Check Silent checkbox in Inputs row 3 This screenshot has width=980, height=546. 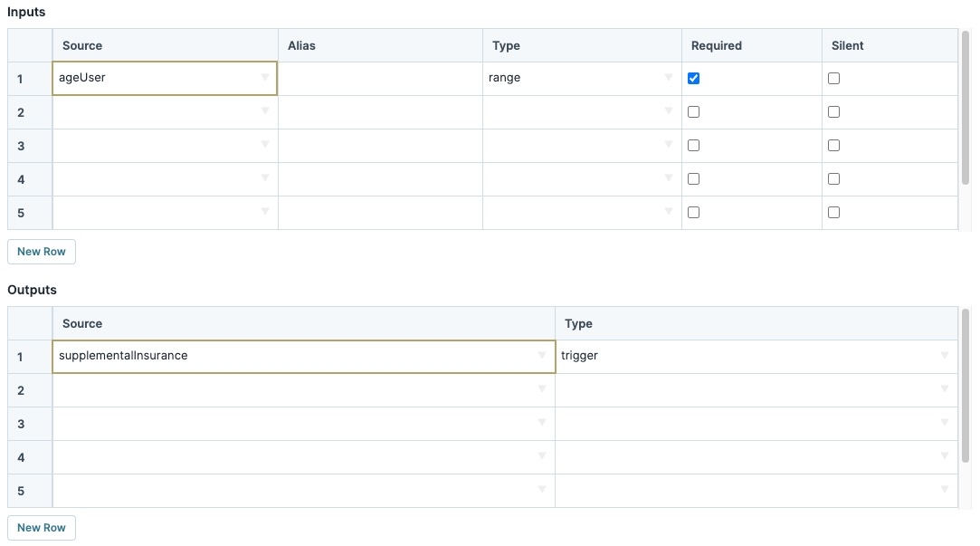click(x=833, y=145)
